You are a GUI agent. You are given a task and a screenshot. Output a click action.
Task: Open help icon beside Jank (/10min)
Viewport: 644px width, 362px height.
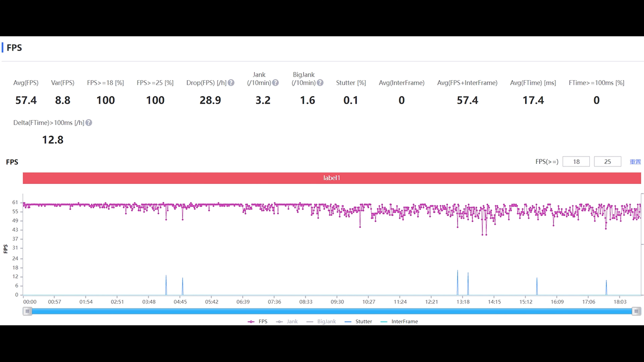pos(276,83)
